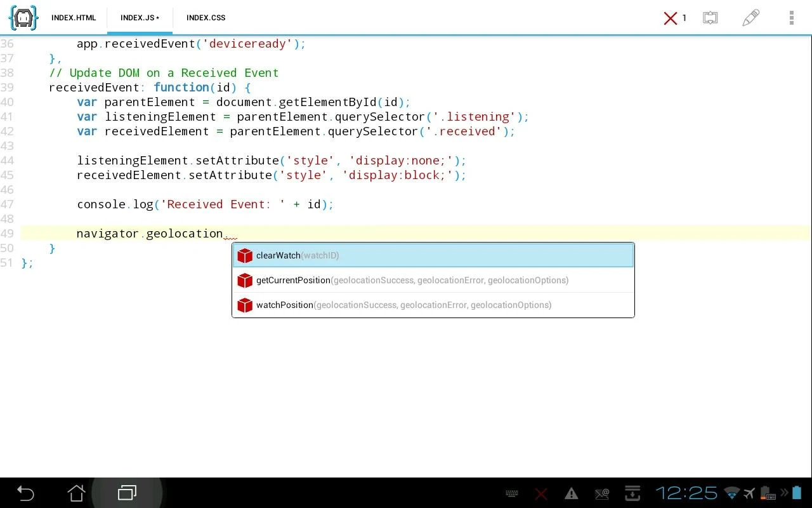
Task: Open the keyboard icon in status bar
Action: [513, 493]
